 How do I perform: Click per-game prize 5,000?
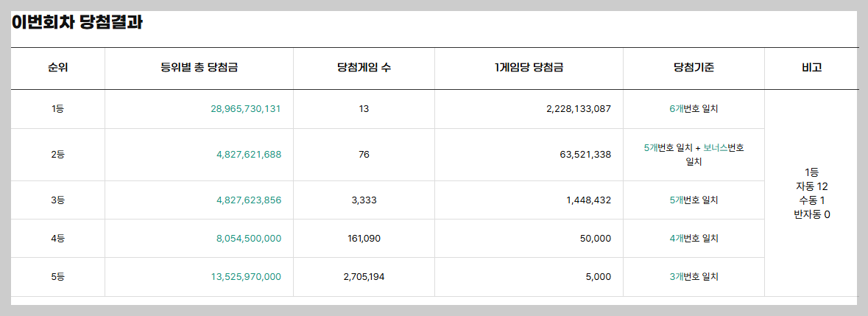click(x=599, y=277)
